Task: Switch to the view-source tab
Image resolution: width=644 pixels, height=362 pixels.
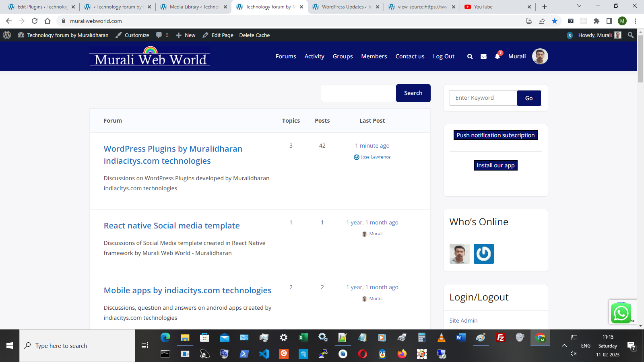Action: [422, 7]
